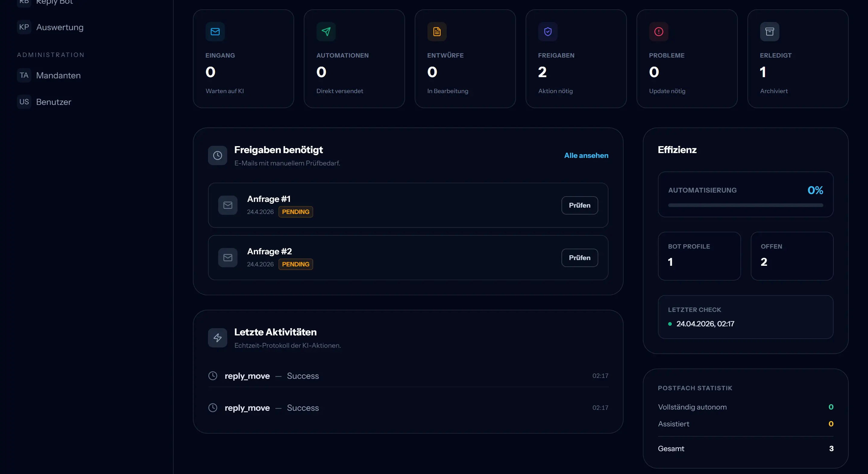Open Benutzer in the sidebar

(x=54, y=102)
